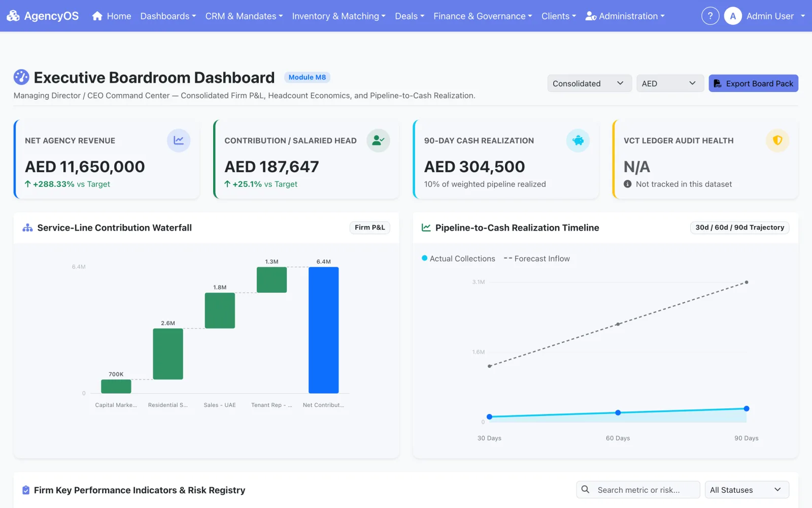
Task: Click the Module M8 badge
Action: pyautogui.click(x=307, y=77)
